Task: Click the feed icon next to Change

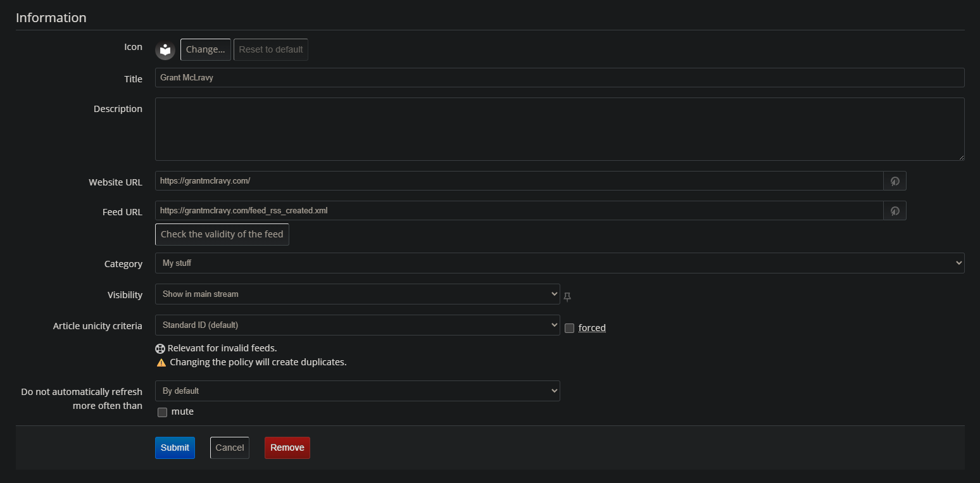Action: (x=165, y=49)
